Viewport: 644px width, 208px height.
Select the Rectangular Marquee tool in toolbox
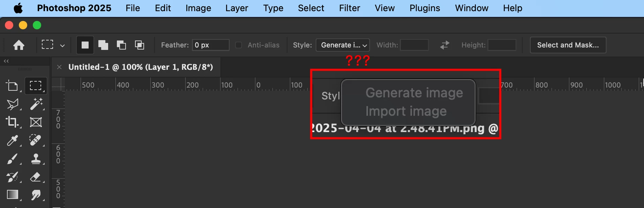36,86
